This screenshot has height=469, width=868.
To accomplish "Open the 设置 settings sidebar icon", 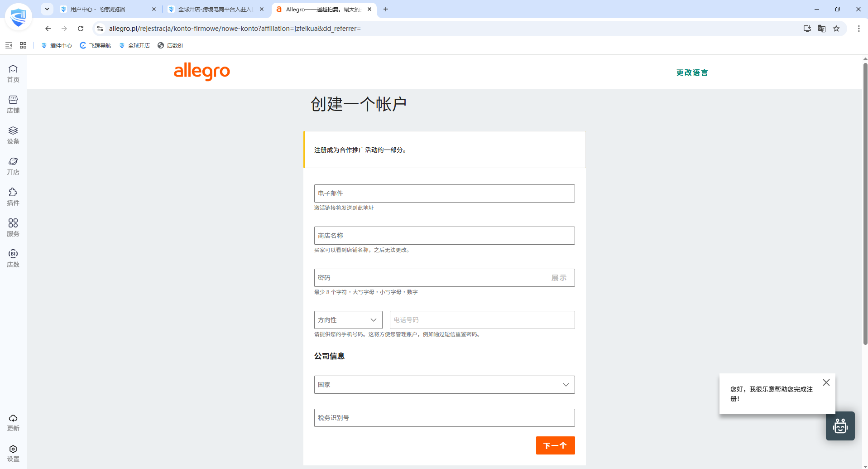I will click(13, 453).
